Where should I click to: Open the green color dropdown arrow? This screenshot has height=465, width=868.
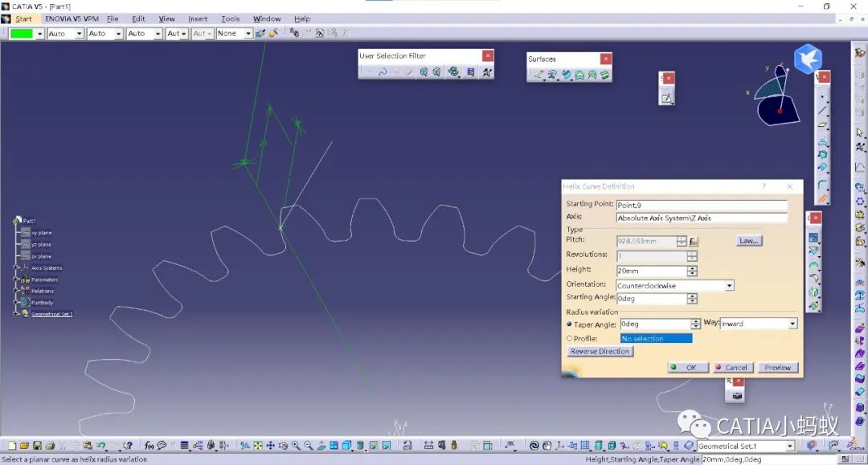pyautogui.click(x=40, y=34)
